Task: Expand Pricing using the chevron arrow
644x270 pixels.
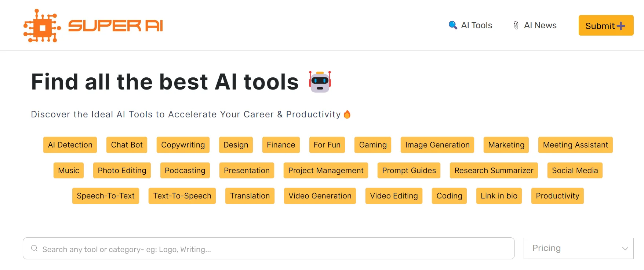Action: [625, 248]
